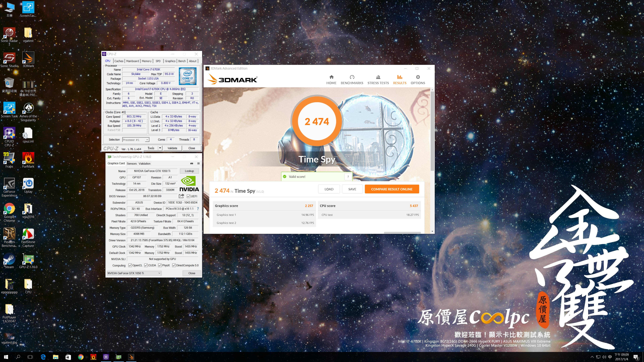
Task: Open File Explorer from taskbar
Action: pyautogui.click(x=56, y=357)
